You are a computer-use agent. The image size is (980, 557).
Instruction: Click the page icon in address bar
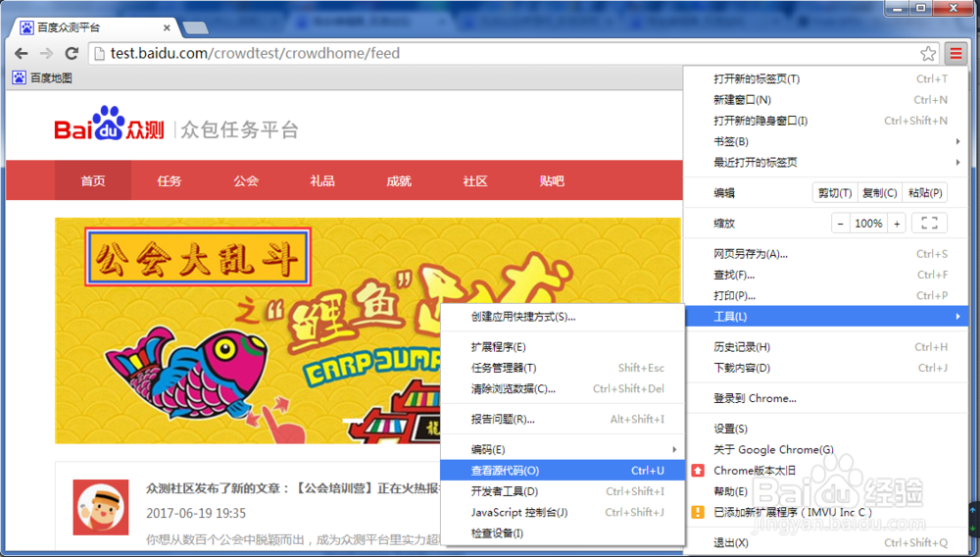(99, 54)
